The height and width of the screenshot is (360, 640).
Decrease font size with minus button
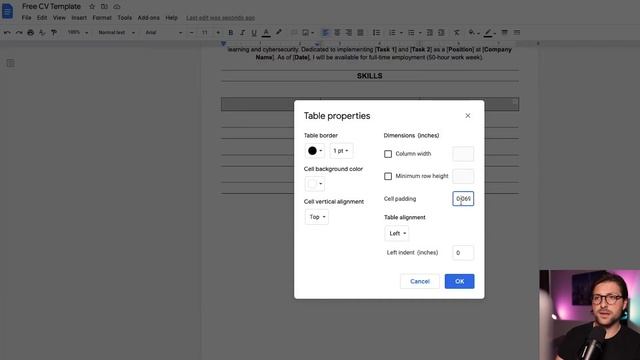point(191,33)
